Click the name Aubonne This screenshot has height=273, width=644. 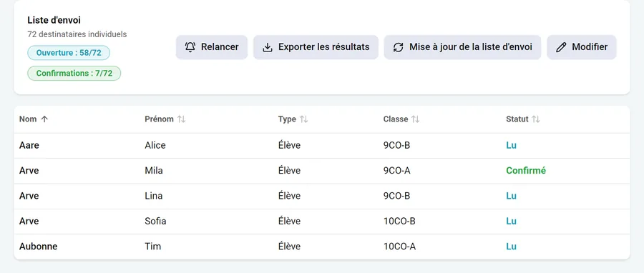point(38,247)
